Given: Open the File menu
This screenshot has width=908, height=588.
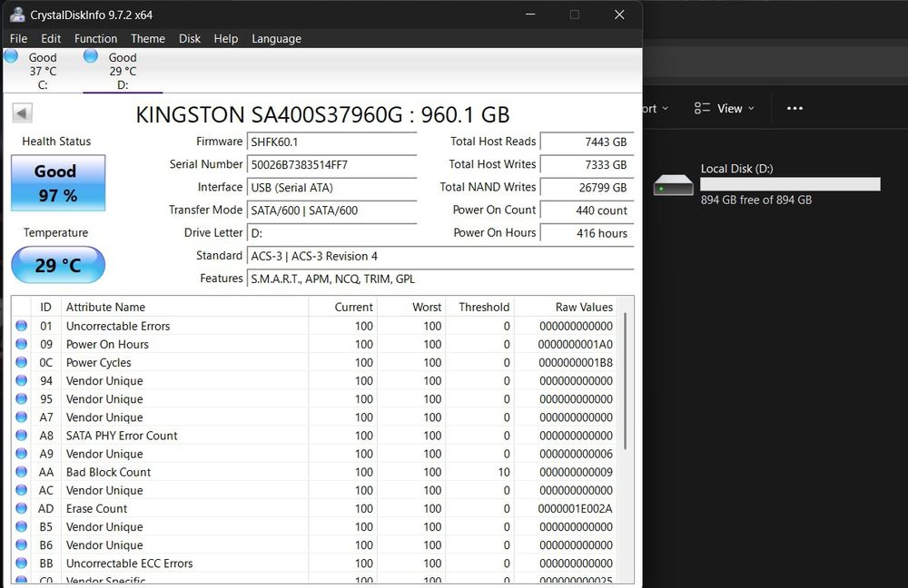Looking at the screenshot, I should tap(18, 39).
